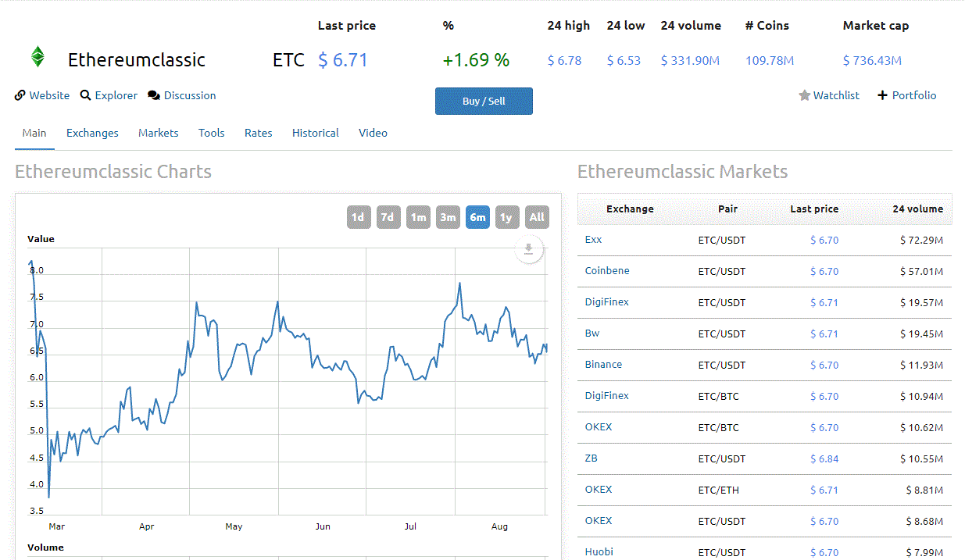
Task: Click the $ 6.78 24 high value
Action: click(x=564, y=60)
